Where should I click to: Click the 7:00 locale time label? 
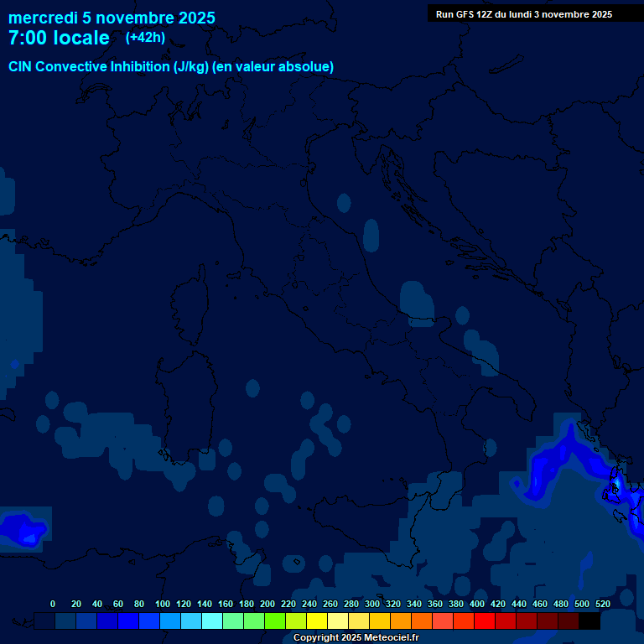(x=59, y=39)
